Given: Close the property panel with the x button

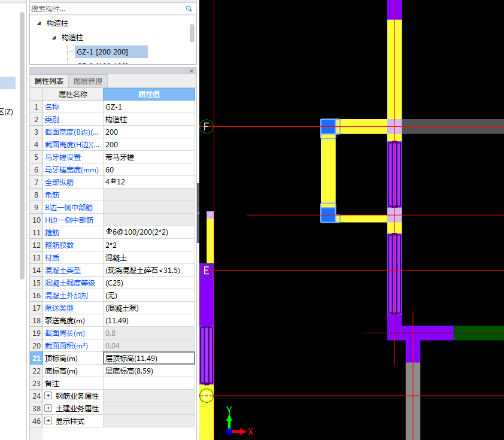Looking at the screenshot, I should pyautogui.click(x=192, y=71).
